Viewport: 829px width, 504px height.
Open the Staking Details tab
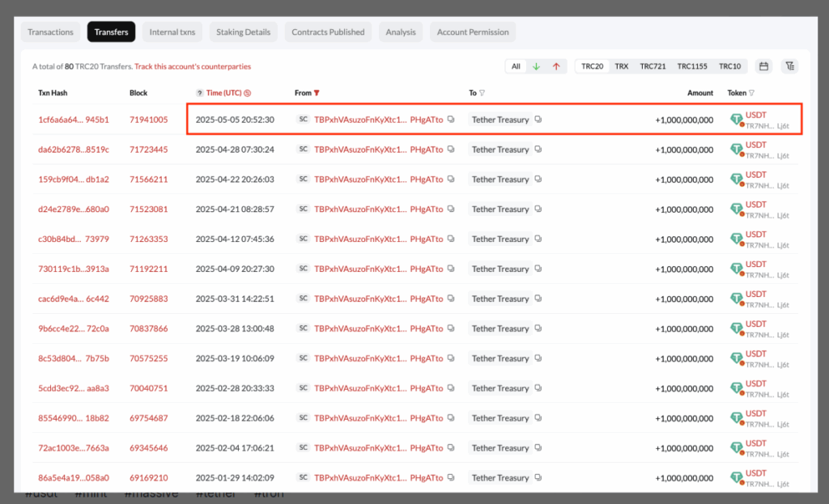point(243,32)
